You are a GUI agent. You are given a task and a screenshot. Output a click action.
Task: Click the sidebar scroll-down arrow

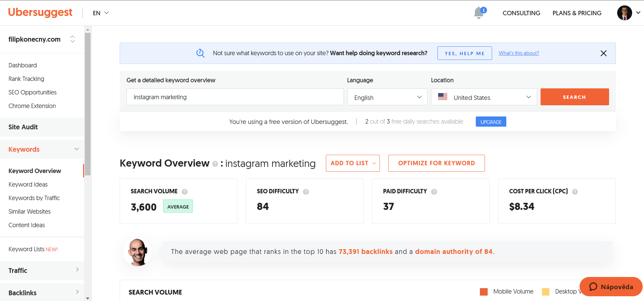(87, 298)
